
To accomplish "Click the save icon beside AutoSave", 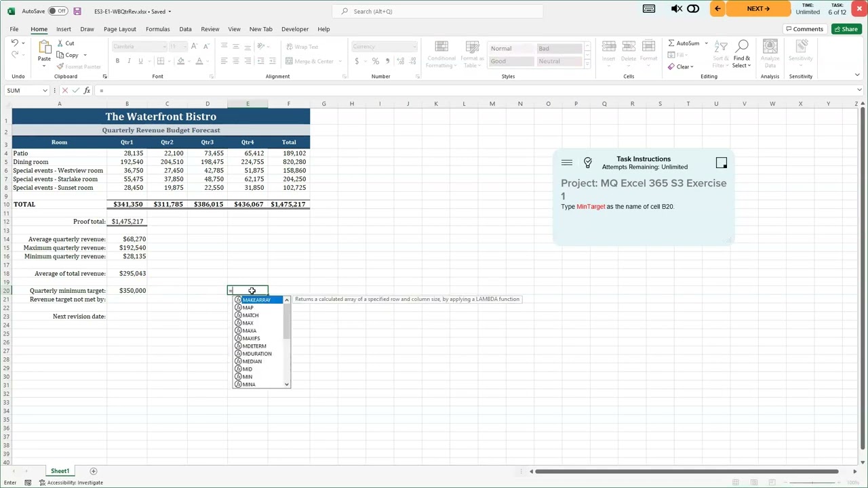I will 77,12.
